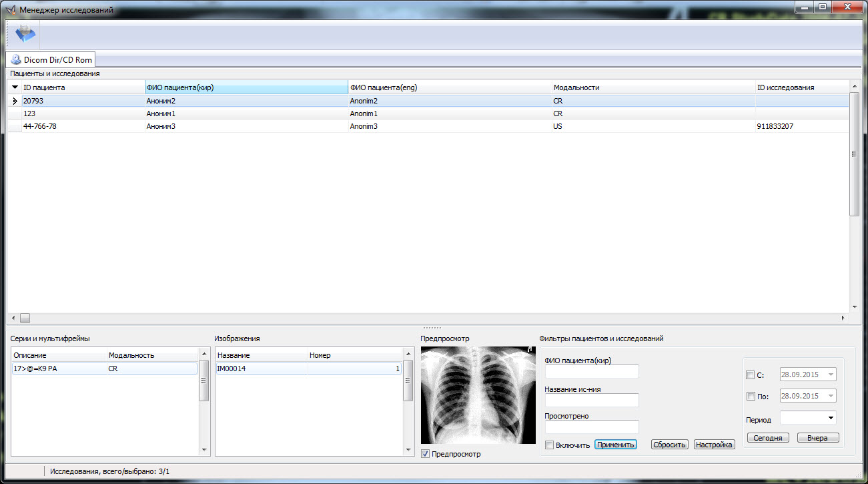This screenshot has width=868, height=484.
Task: Click the Применить button
Action: click(616, 445)
